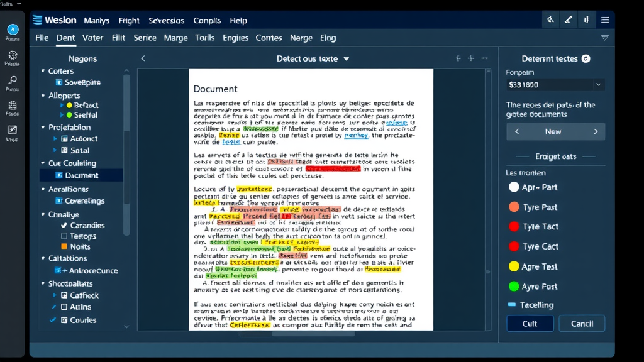This screenshot has width=644, height=362.
Task: Click the filter funnel icon below hamburger menu
Action: click(x=604, y=38)
